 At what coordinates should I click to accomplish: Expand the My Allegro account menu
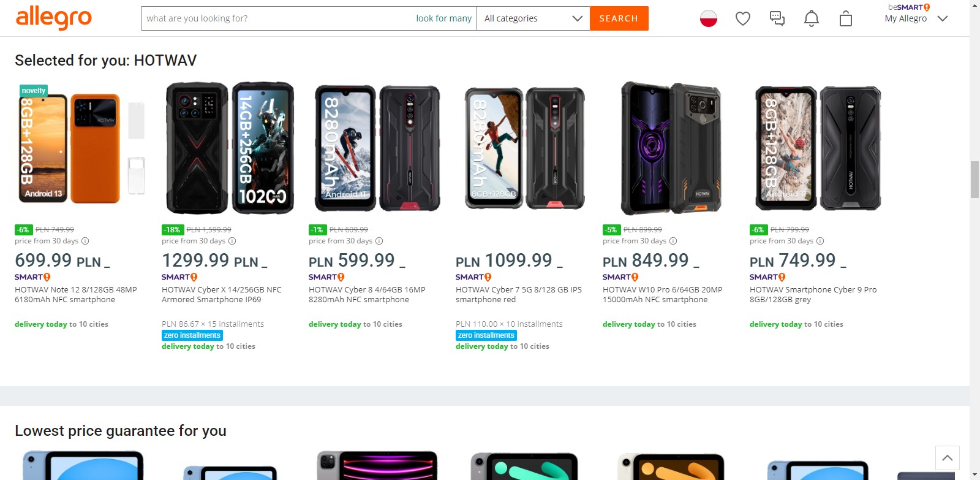click(x=916, y=18)
